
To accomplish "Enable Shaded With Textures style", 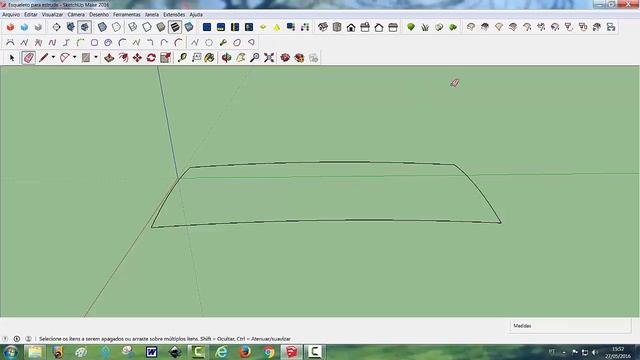I will 175,27.
